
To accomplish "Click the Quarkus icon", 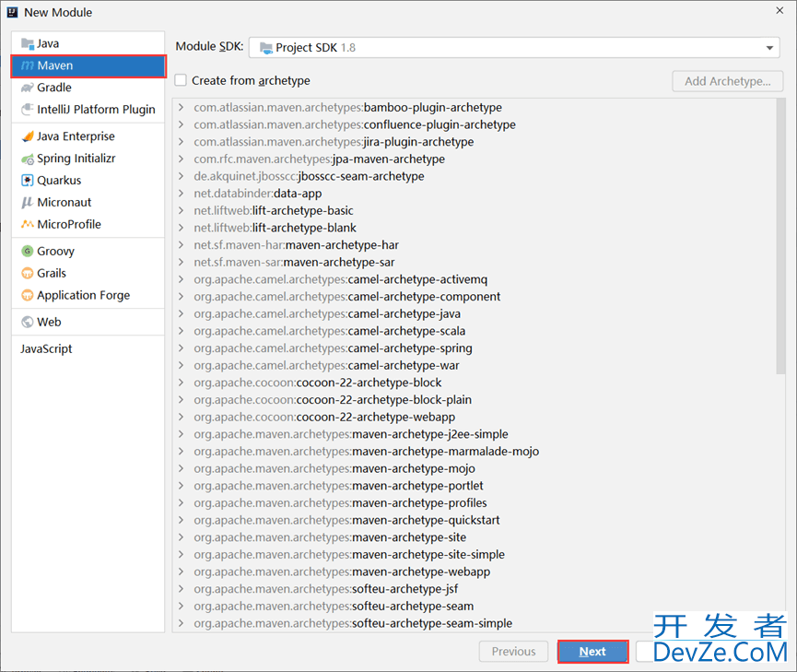I will pyautogui.click(x=28, y=181).
